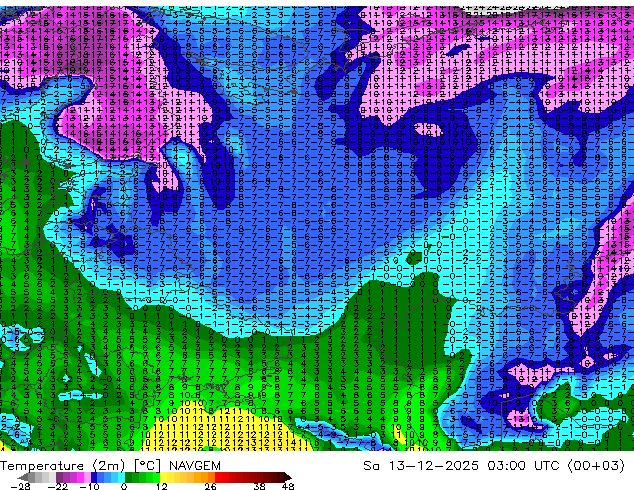The image size is (634, 490).
Task: Select the dark purple legend swatch at -22
Action: tap(59, 477)
